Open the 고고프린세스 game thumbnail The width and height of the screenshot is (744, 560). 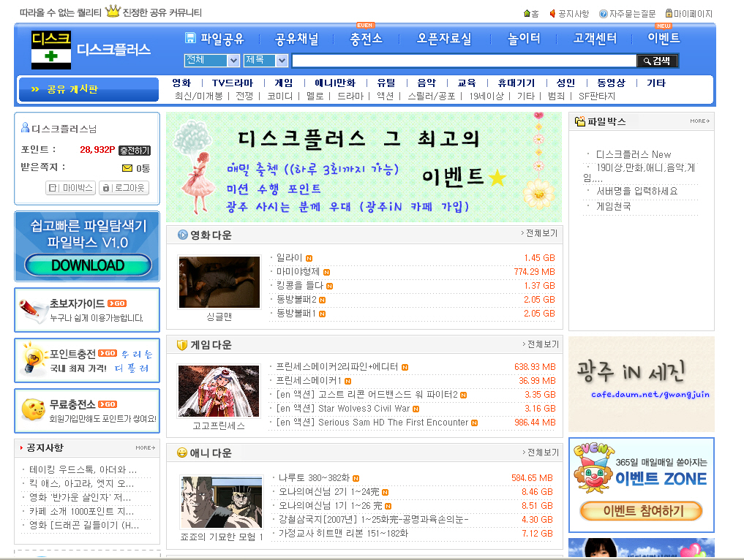pos(219,391)
